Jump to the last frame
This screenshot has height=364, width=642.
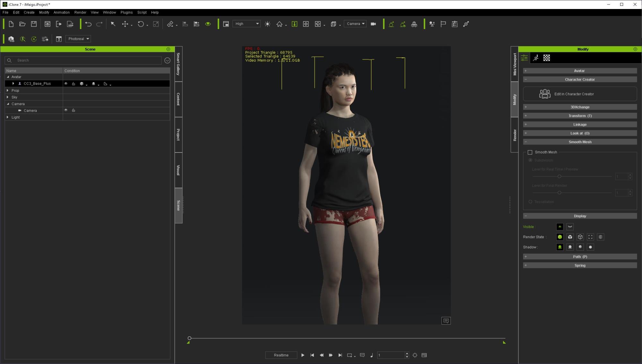[340, 355]
